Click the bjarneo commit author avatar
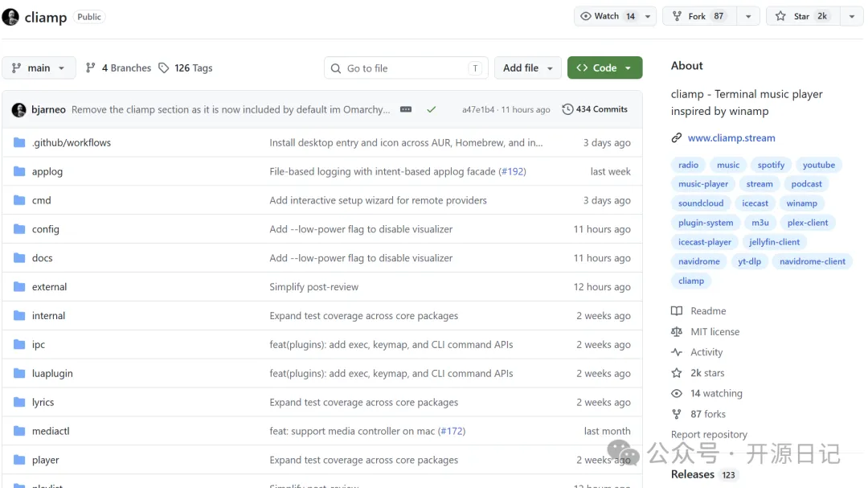Image resolution: width=868 pixels, height=488 pixels. point(18,109)
